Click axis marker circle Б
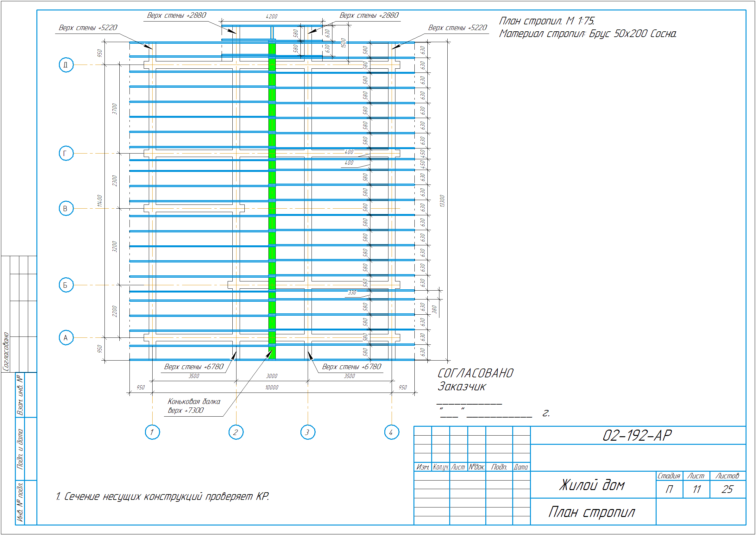The width and height of the screenshot is (756, 535). click(x=66, y=285)
